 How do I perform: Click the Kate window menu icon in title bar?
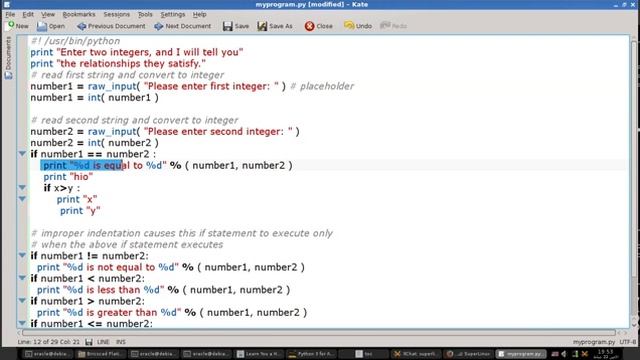[x=7, y=4]
